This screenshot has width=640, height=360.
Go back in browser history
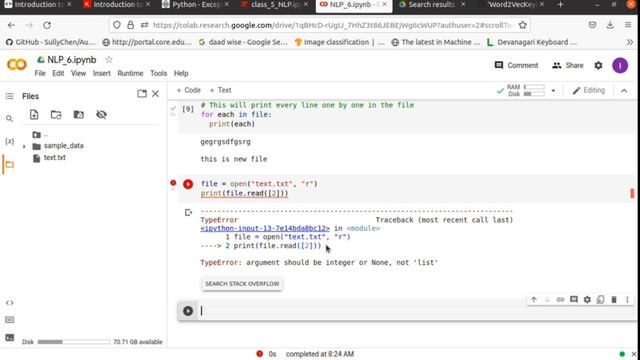pyautogui.click(x=11, y=25)
